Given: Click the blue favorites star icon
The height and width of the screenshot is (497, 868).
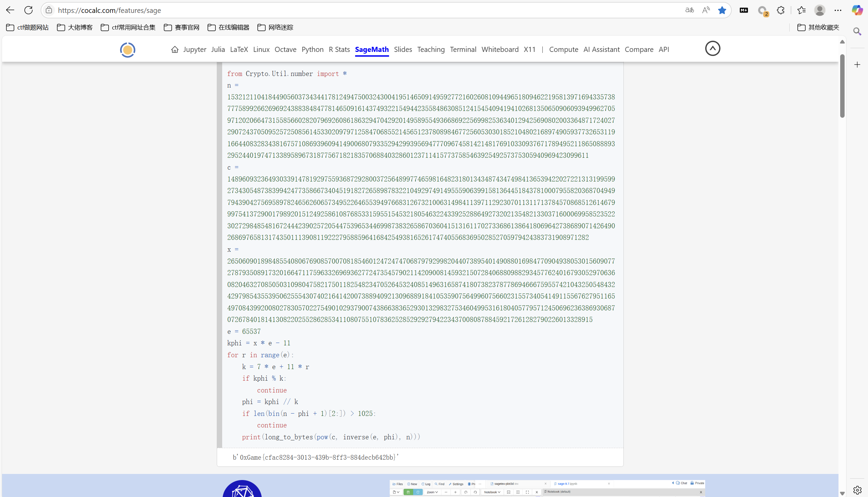Looking at the screenshot, I should (722, 10).
